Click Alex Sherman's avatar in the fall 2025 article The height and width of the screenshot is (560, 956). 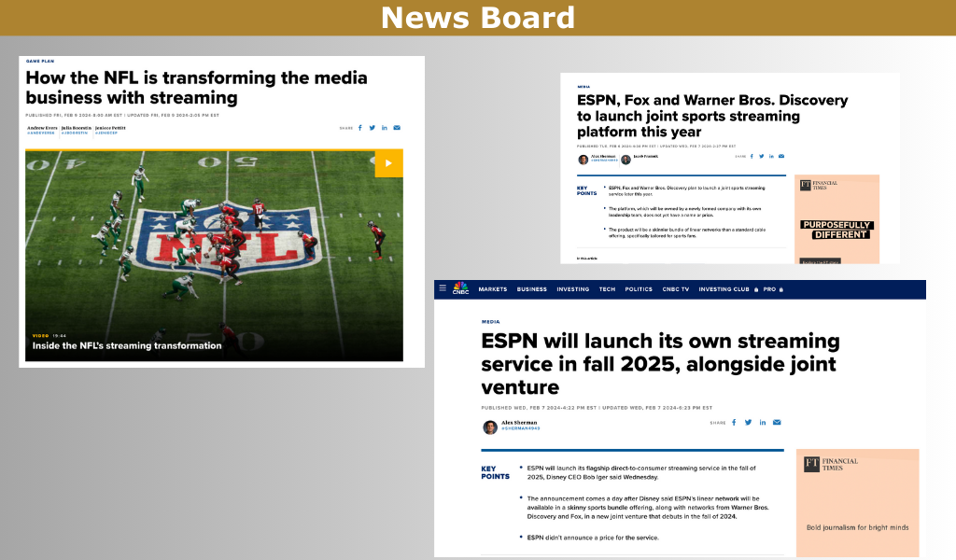(489, 427)
